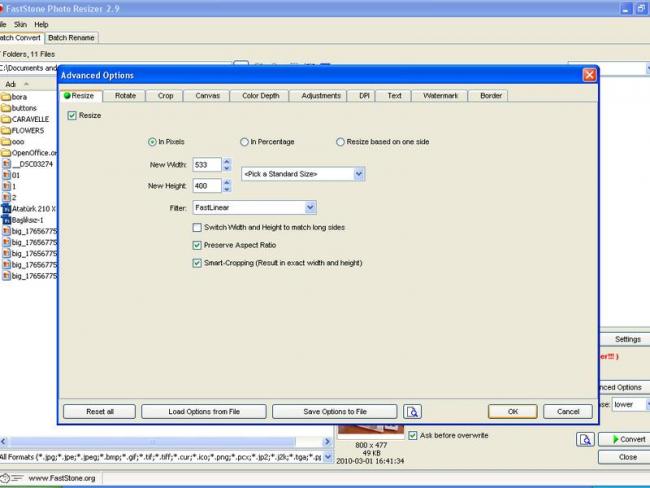Click the New Width input field

point(207,165)
